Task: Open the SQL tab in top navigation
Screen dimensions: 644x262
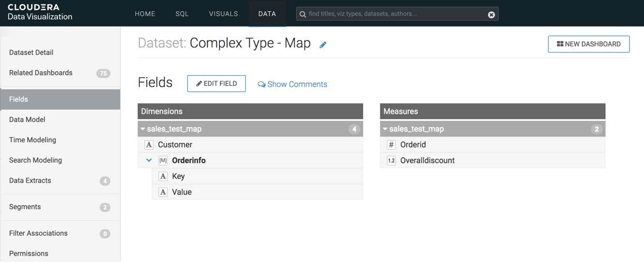Action: click(182, 14)
